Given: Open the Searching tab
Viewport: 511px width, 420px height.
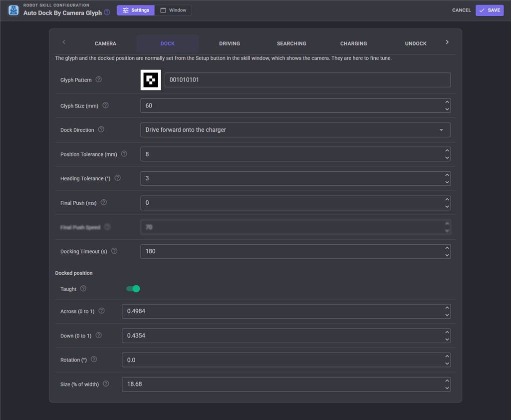Looking at the screenshot, I should click(291, 43).
